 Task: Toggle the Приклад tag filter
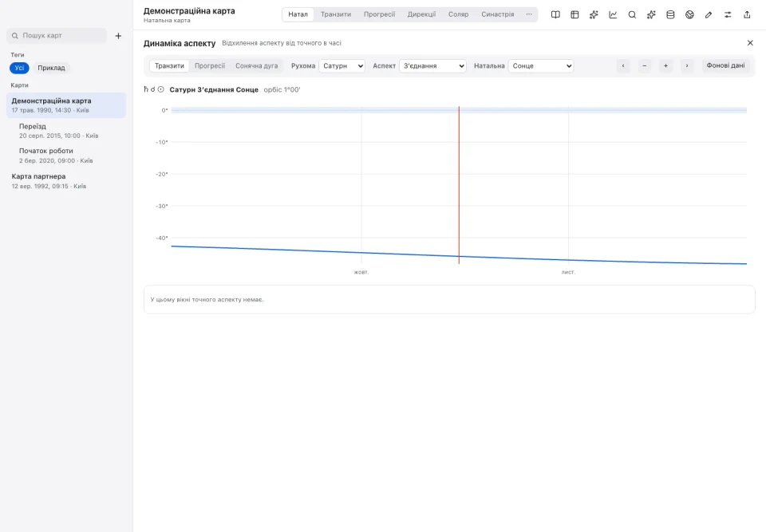tap(51, 68)
